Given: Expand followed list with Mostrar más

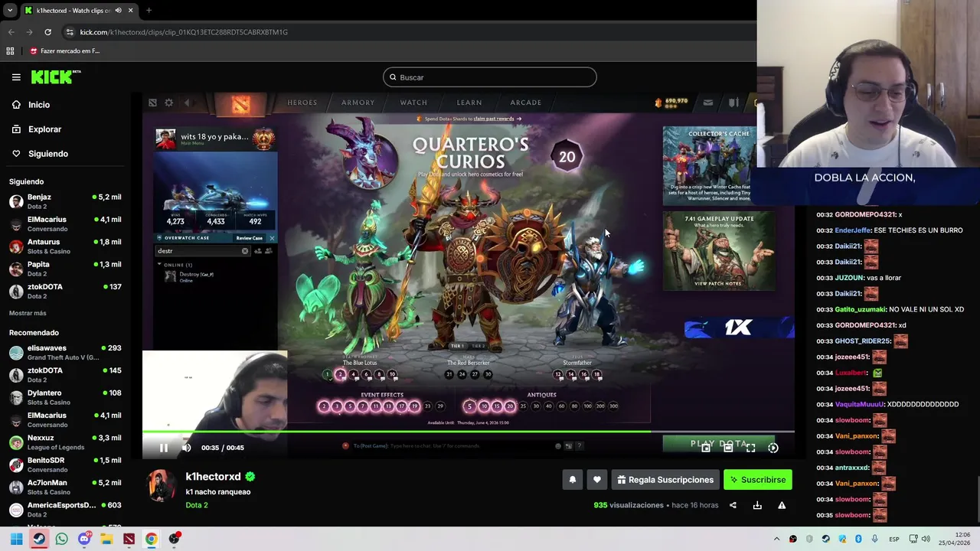Looking at the screenshot, I should (28, 313).
